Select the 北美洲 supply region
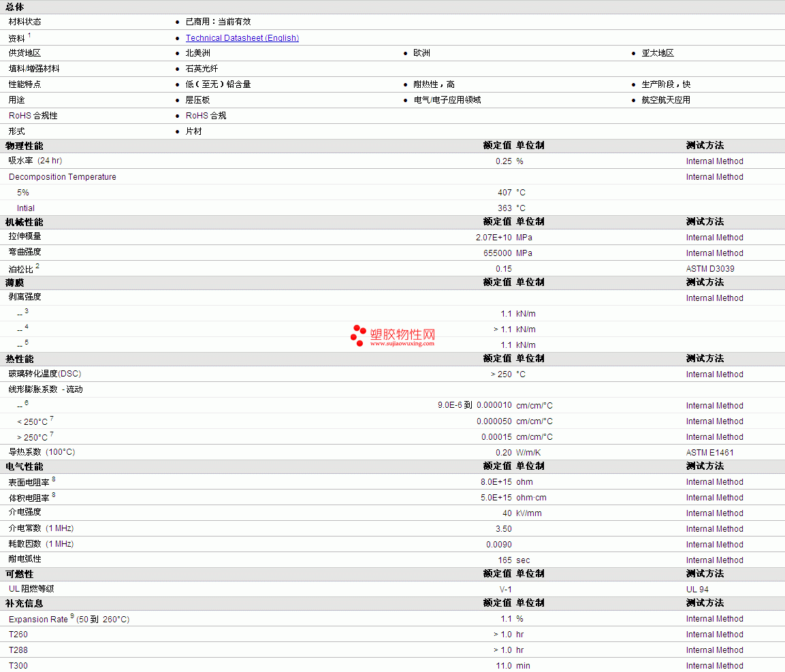This screenshot has width=785, height=672. [x=197, y=53]
